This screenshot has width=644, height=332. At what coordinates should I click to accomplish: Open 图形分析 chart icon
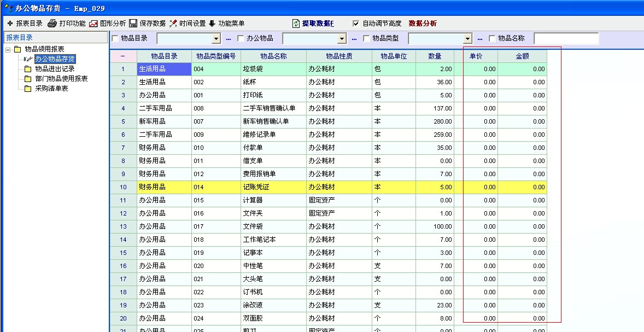pyautogui.click(x=93, y=24)
